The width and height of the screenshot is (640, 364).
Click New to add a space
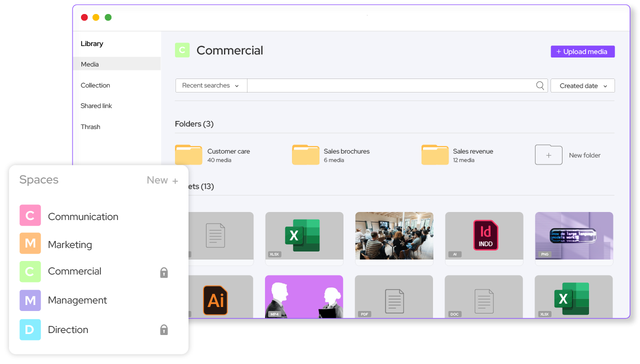click(162, 180)
